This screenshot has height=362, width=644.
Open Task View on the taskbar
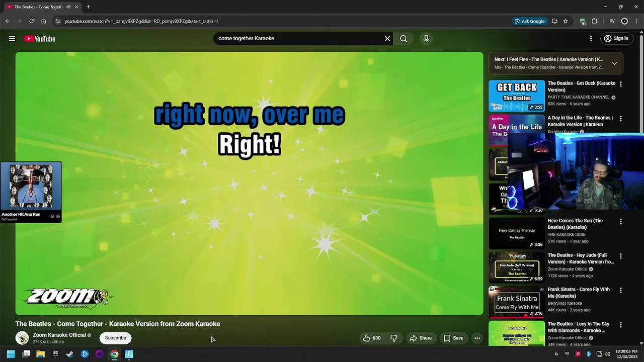pyautogui.click(x=26, y=354)
